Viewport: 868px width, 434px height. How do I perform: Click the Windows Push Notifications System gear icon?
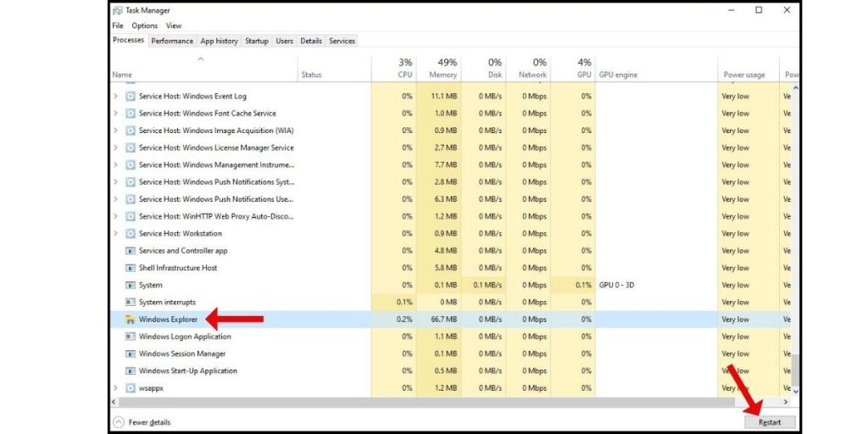coord(130,182)
